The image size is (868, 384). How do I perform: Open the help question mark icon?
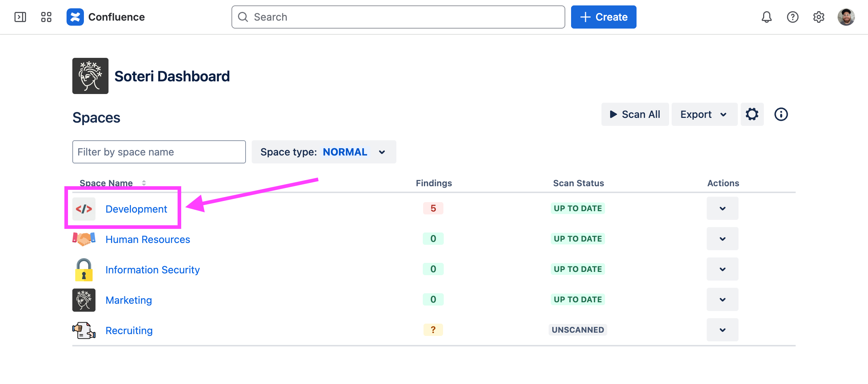click(x=792, y=17)
